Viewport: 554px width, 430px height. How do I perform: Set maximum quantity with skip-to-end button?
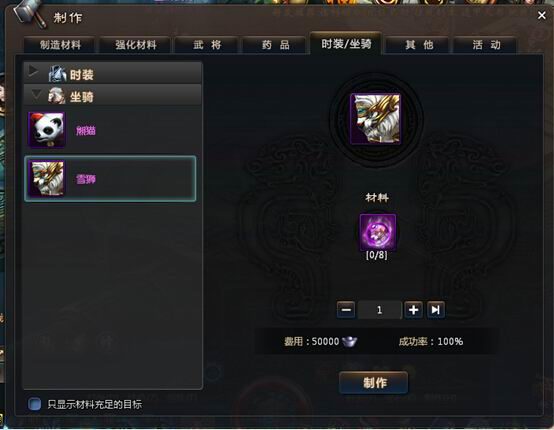[x=436, y=310]
